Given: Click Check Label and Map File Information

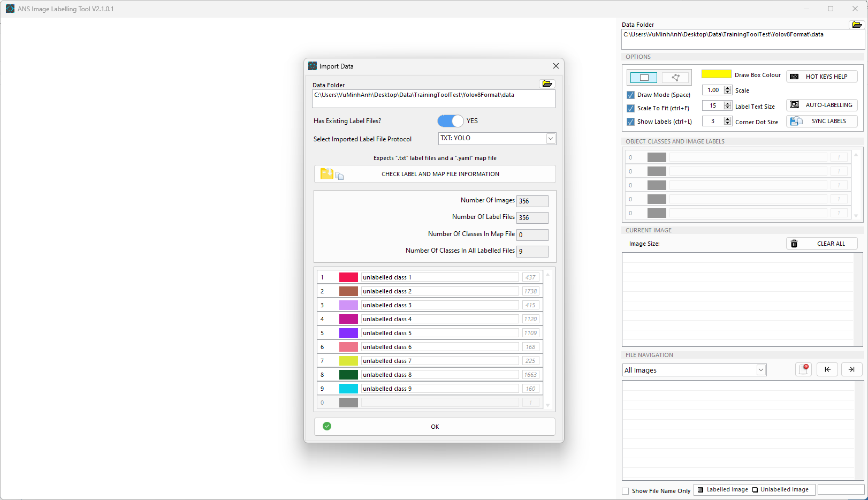Looking at the screenshot, I should [435, 174].
